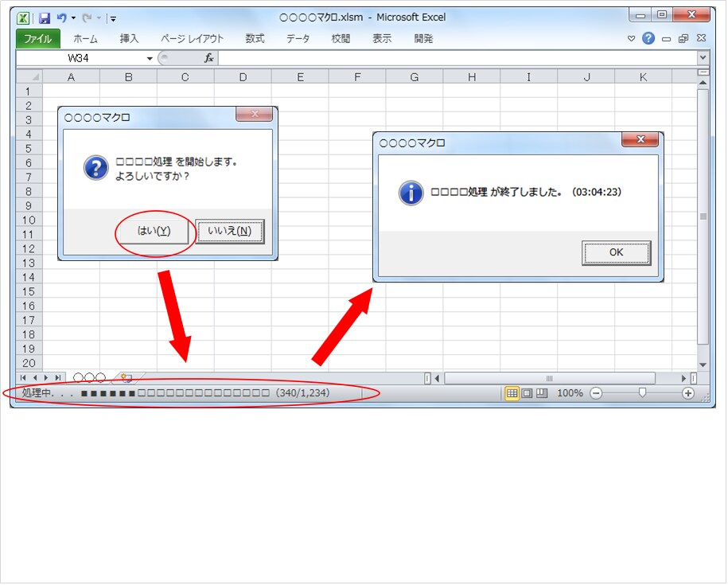Click the Insert Worksheet tab icon
This screenshot has width=728, height=585.
tap(126, 378)
